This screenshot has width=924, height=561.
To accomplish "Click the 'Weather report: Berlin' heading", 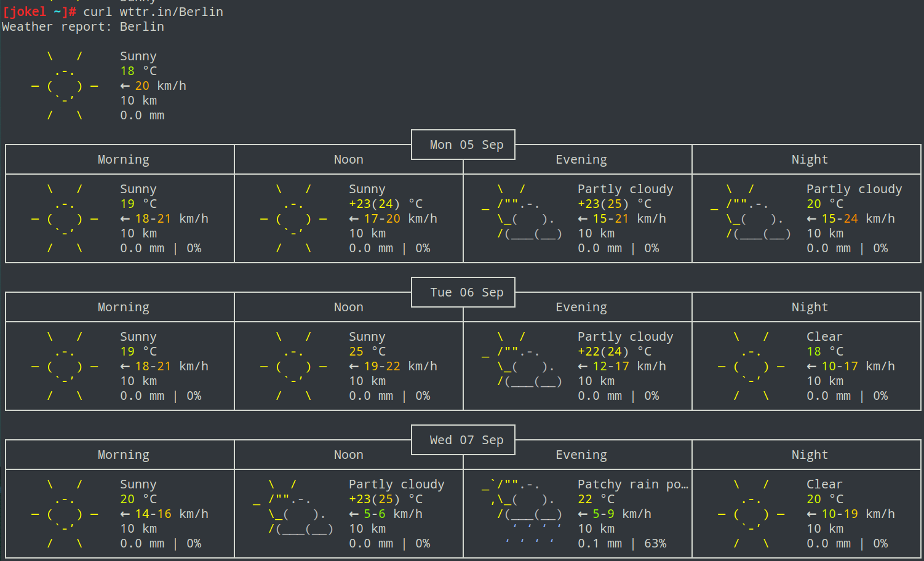I will click(83, 26).
